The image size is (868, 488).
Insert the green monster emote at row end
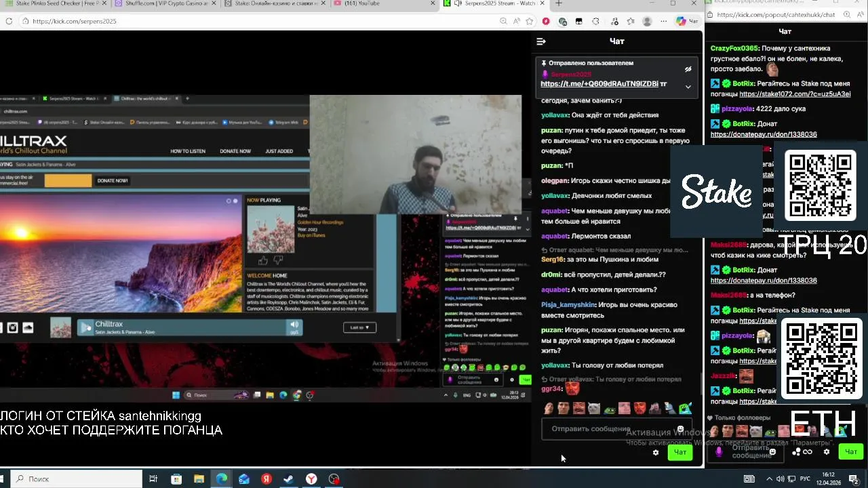click(686, 408)
